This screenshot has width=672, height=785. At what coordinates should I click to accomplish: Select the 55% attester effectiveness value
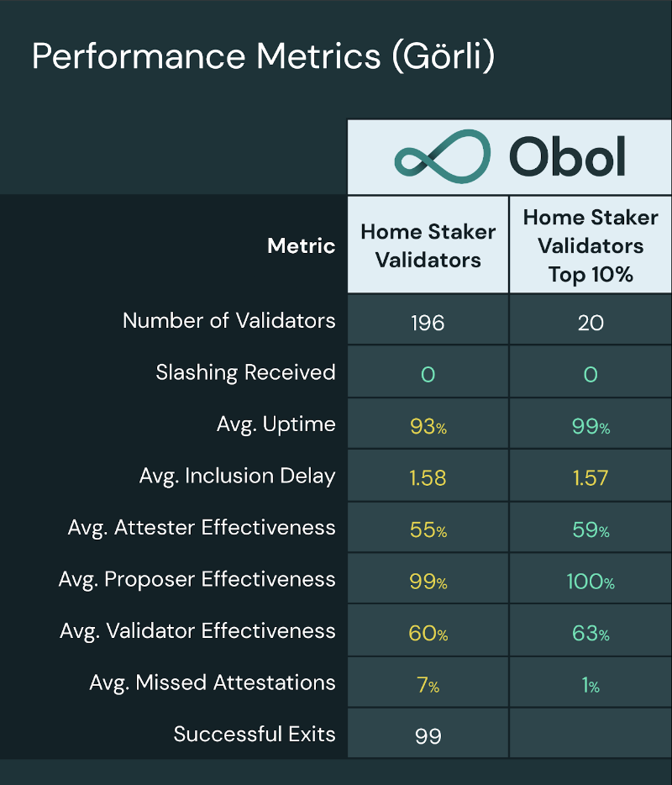point(428,530)
